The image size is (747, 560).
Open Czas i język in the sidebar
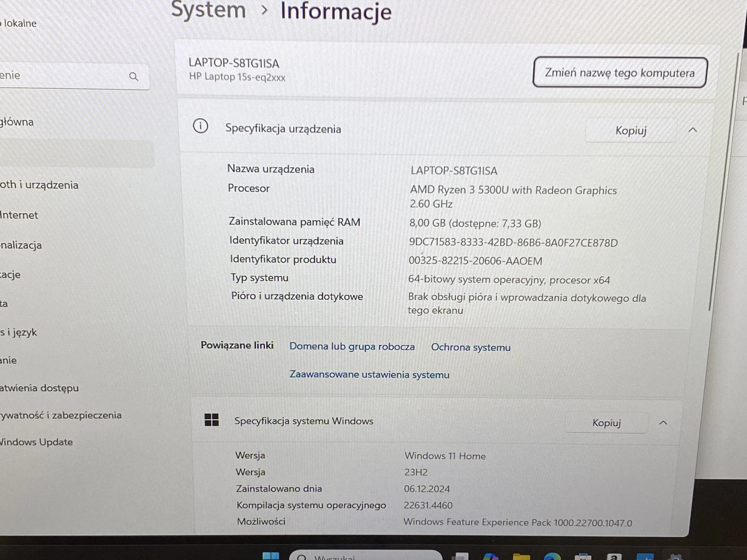[18, 332]
